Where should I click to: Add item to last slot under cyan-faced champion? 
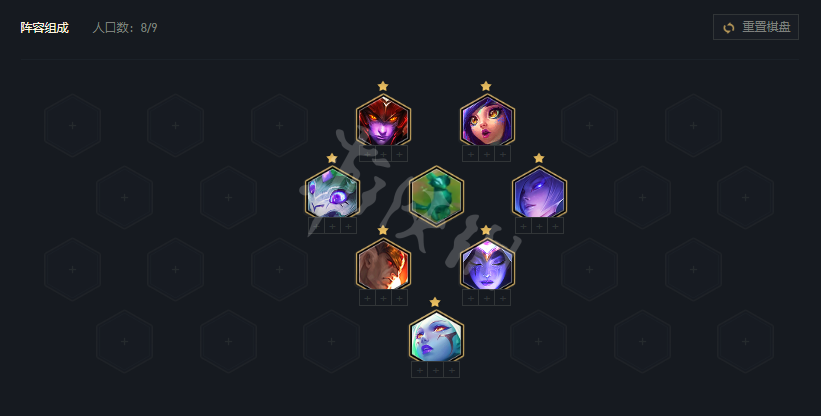tap(451, 370)
